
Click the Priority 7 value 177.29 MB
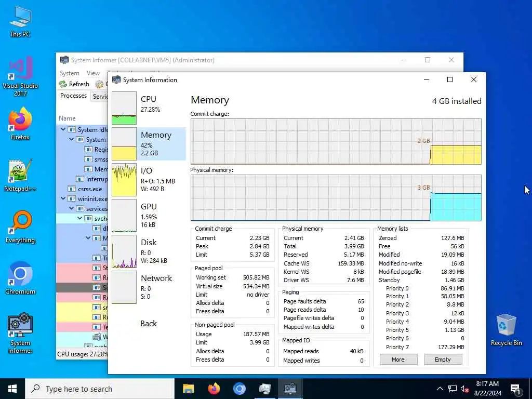[451, 347]
